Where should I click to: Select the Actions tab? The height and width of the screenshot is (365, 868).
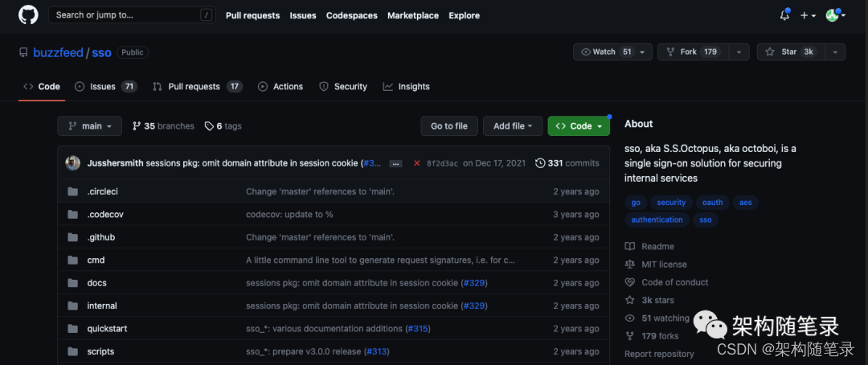(280, 86)
